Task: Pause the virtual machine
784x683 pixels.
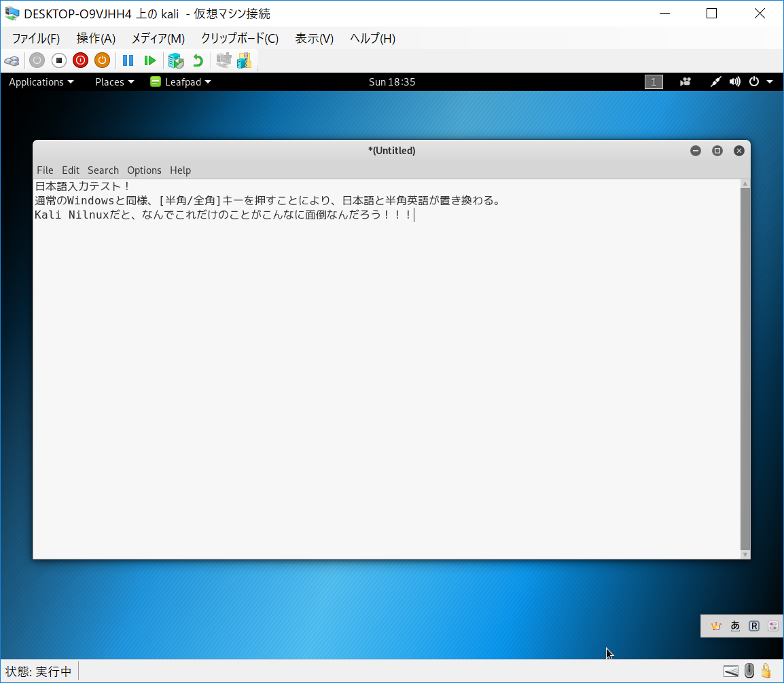Action: click(x=128, y=60)
